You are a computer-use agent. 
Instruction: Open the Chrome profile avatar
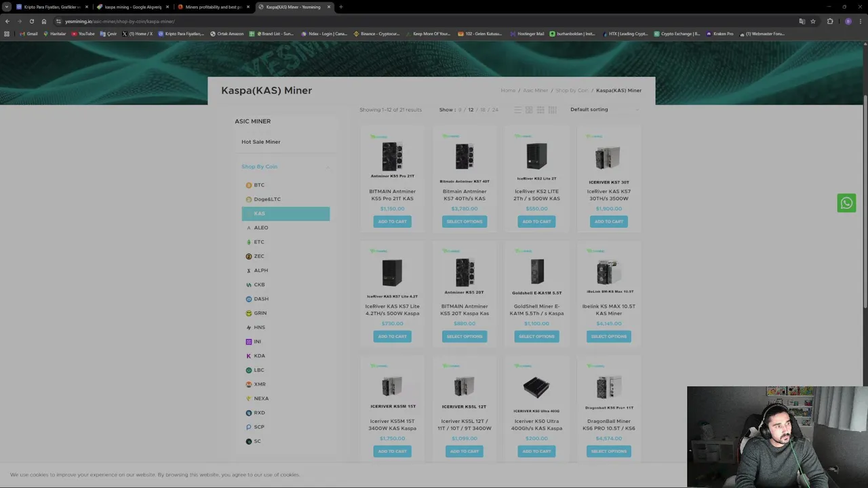pos(848,21)
